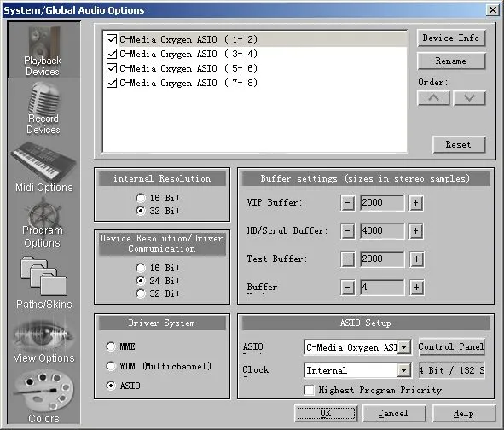Click Buffer number field showing 4
504x430 pixels.
click(x=382, y=288)
